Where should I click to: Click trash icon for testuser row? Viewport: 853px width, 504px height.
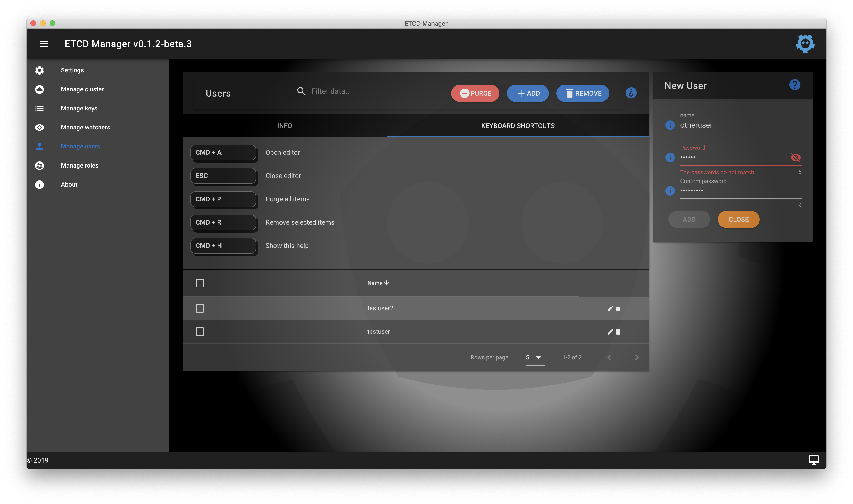[618, 332]
